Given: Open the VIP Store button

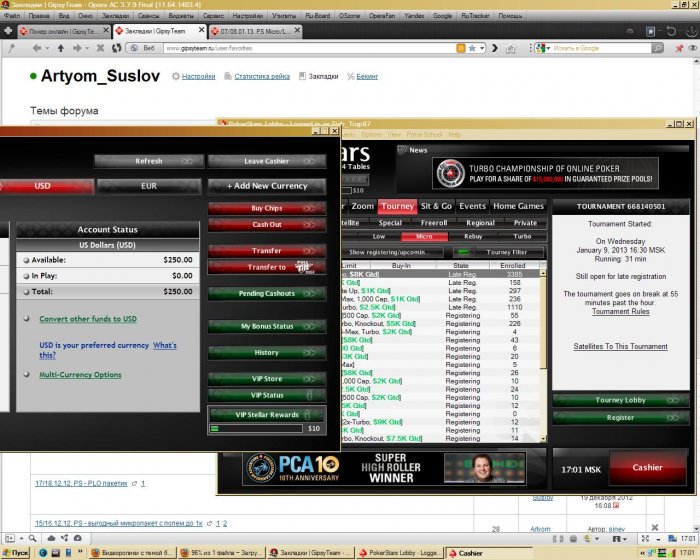Looking at the screenshot, I should [267, 379].
